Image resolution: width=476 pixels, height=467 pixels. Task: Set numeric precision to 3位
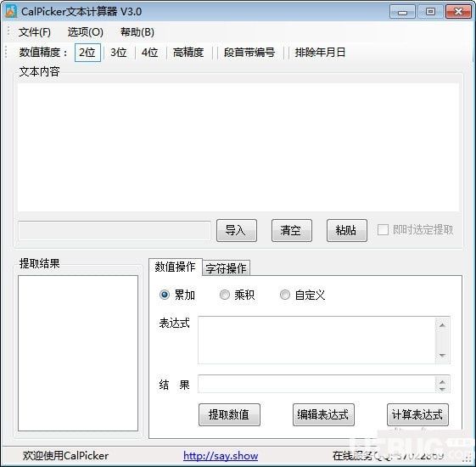point(119,53)
